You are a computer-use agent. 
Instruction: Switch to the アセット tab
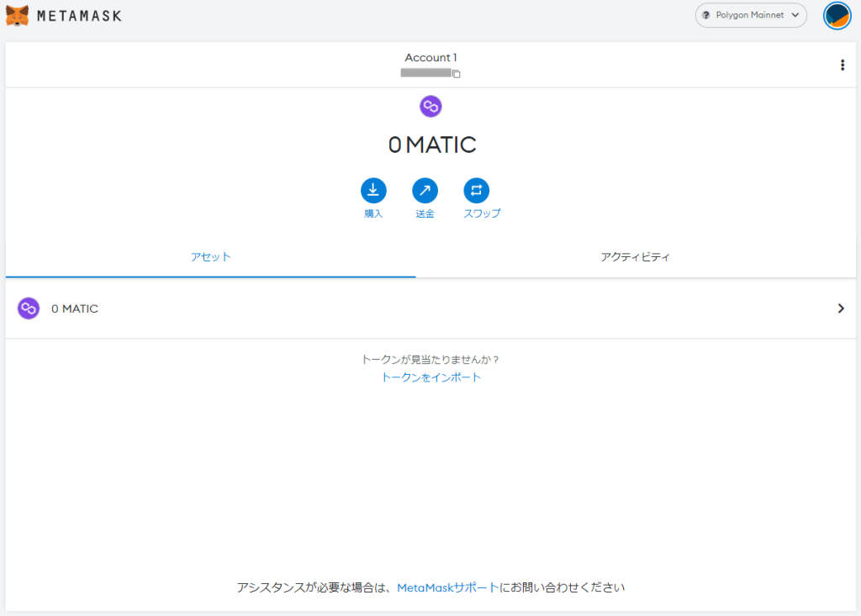click(x=211, y=257)
